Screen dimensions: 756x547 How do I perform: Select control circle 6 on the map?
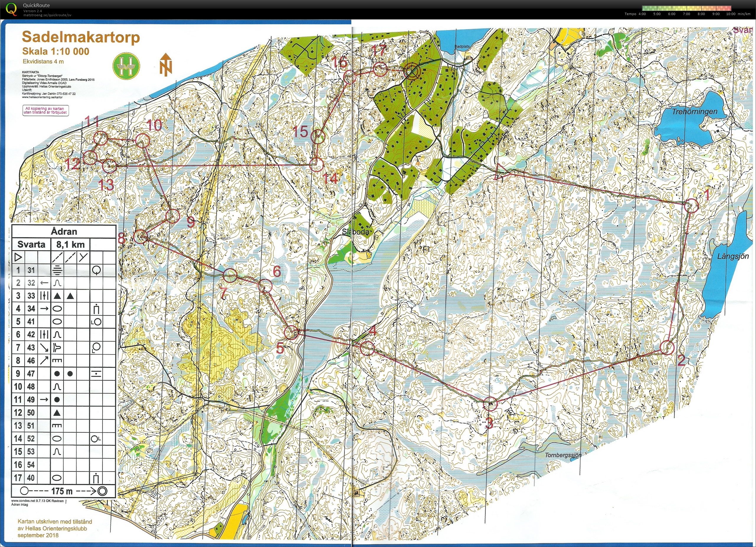pyautogui.click(x=265, y=286)
